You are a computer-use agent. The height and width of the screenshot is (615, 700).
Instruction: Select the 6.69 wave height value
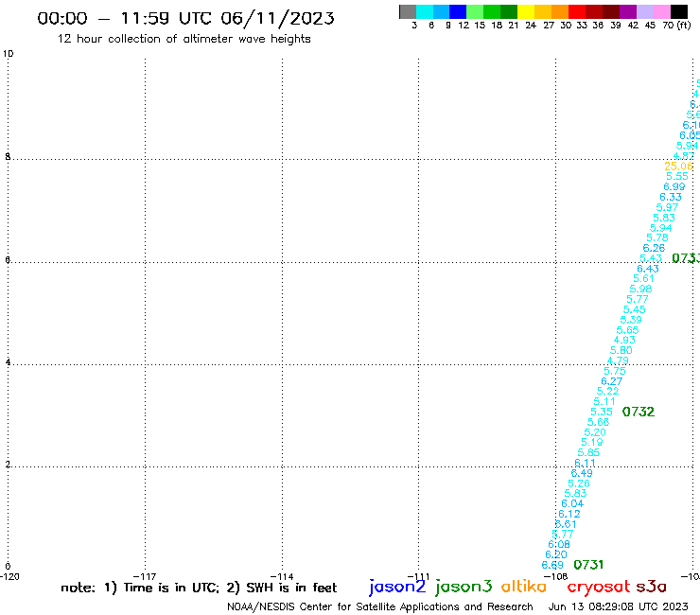click(552, 566)
